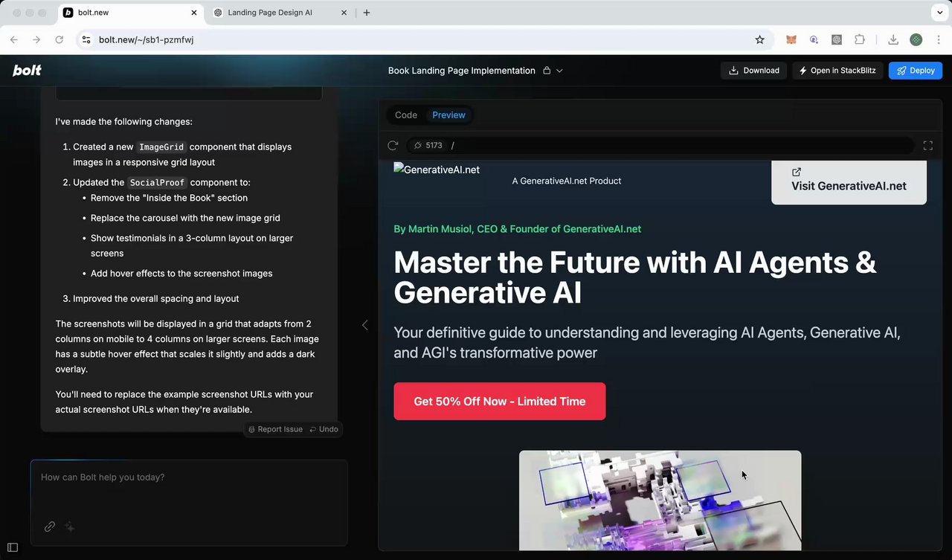Click the Book Landing Page Implementation title
This screenshot has height=560, width=952.
[462, 71]
